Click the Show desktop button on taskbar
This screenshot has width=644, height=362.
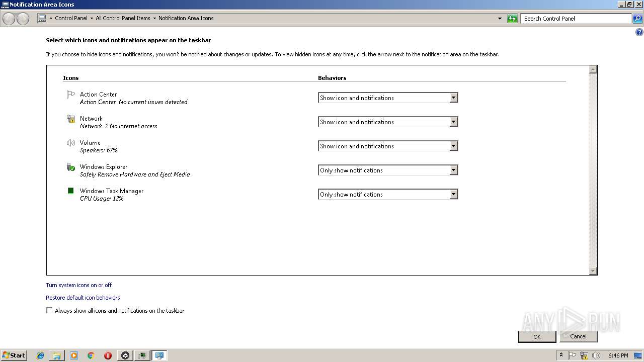[x=639, y=355]
